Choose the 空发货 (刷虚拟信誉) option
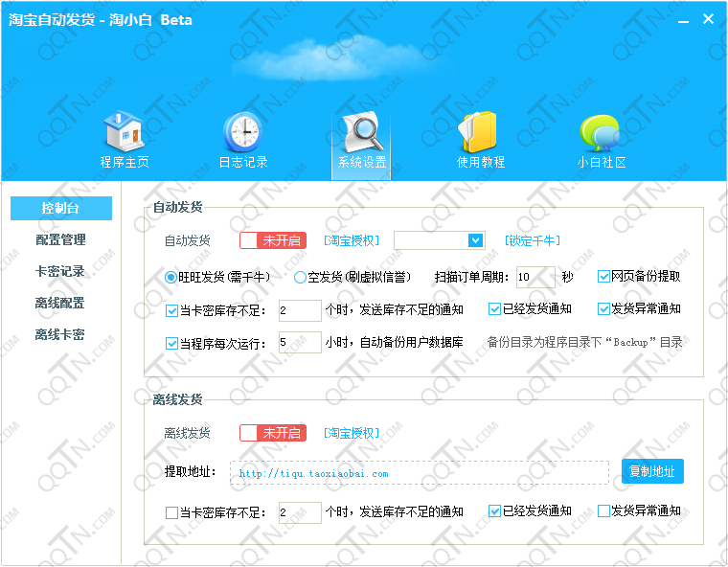728x567 pixels. (x=300, y=278)
